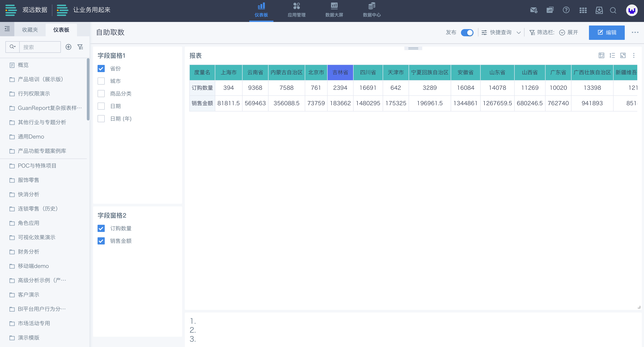The height and width of the screenshot is (347, 644).
Task: Check the 商品分类 checkbox
Action: (101, 94)
